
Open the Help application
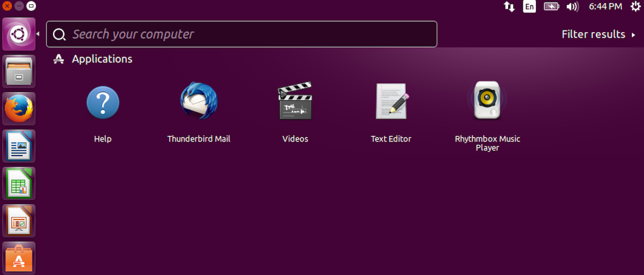click(103, 103)
